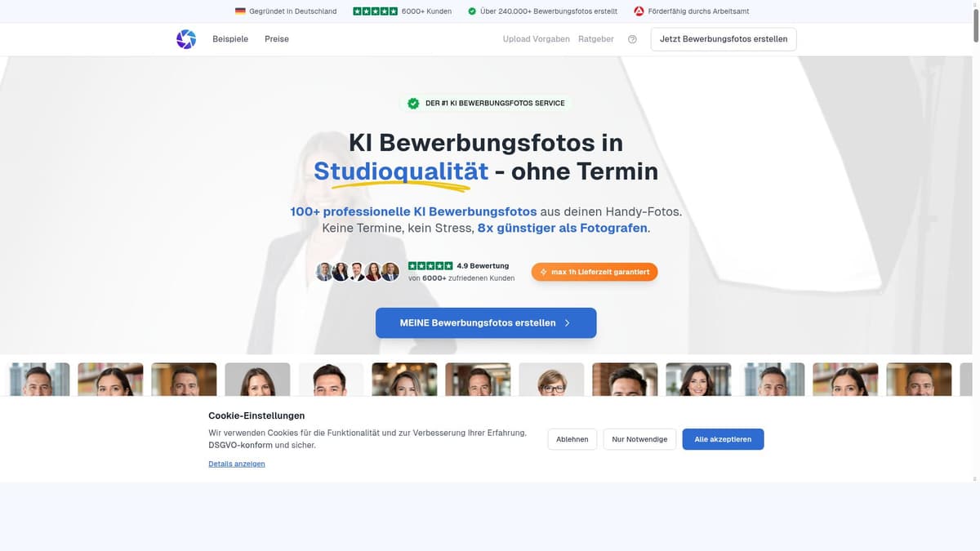Image resolution: width=980 pixels, height=551 pixels.
Task: Open the Preise menu item
Action: click(x=277, y=39)
